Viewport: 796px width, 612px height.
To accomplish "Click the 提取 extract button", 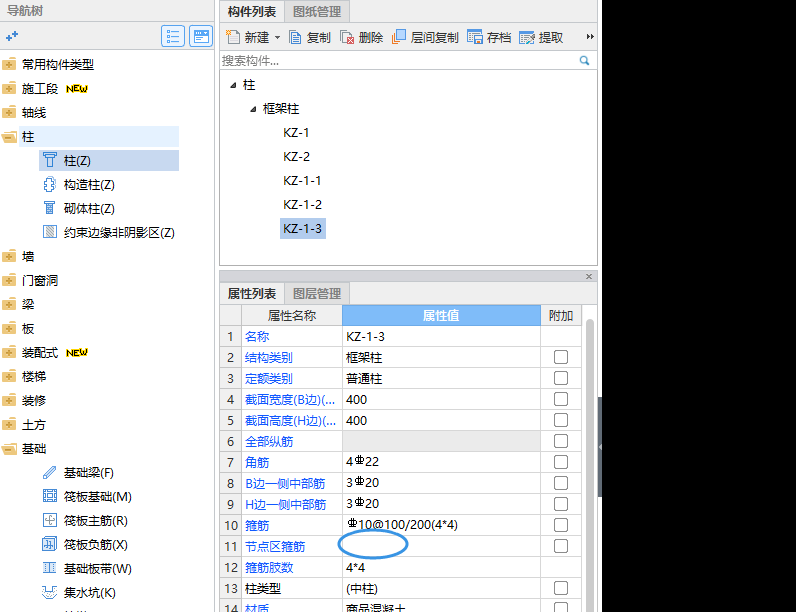I will (x=541, y=38).
